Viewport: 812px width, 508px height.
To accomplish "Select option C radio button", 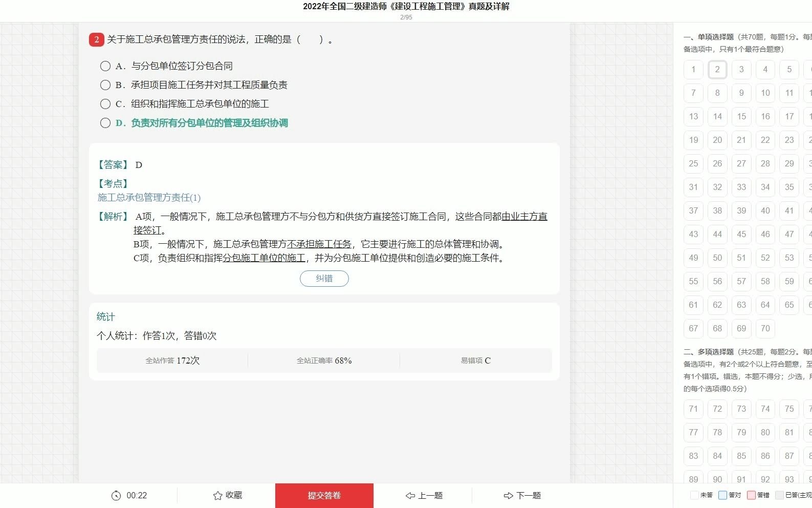I will click(105, 104).
